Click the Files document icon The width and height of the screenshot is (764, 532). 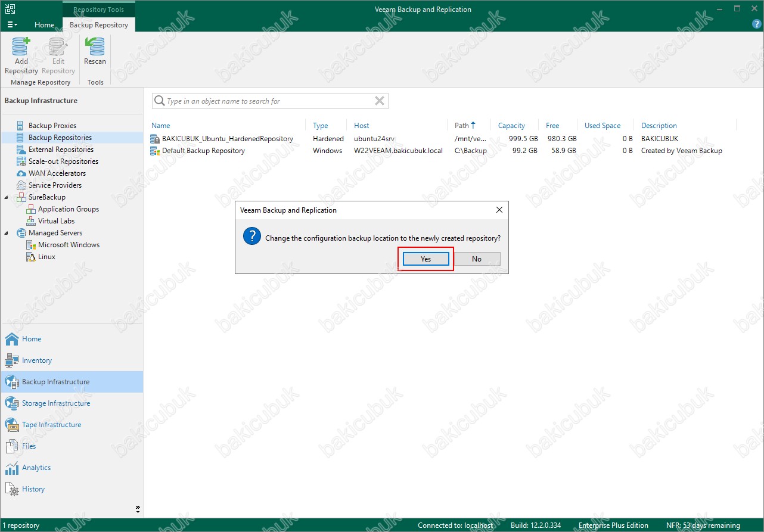pos(12,446)
